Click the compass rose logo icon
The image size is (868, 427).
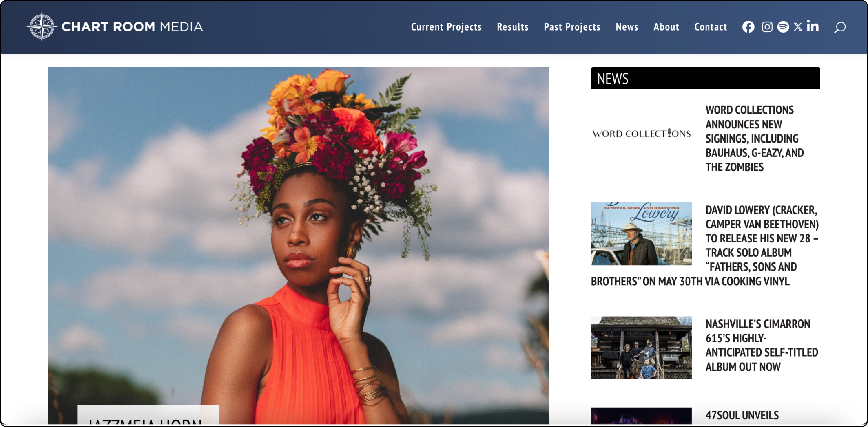click(x=42, y=27)
